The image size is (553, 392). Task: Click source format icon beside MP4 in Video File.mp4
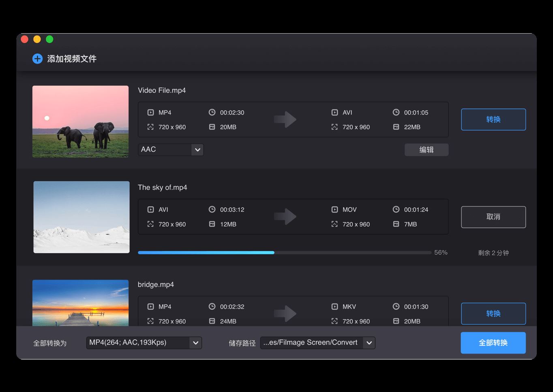(150, 113)
